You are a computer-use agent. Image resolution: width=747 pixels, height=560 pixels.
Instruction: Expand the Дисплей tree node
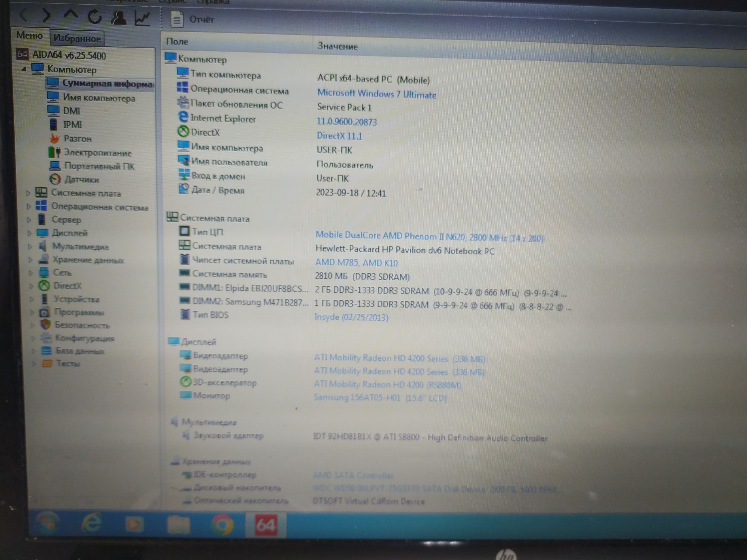tap(30, 233)
